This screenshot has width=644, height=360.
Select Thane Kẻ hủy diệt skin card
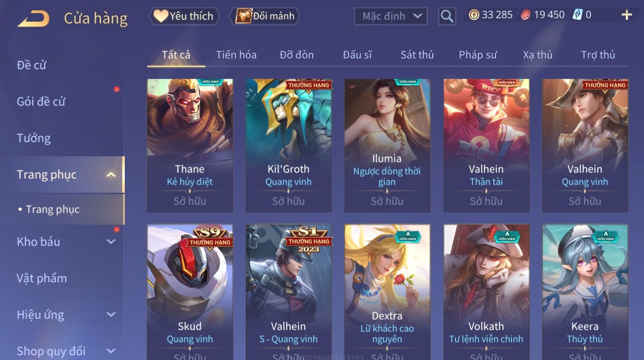(x=190, y=145)
